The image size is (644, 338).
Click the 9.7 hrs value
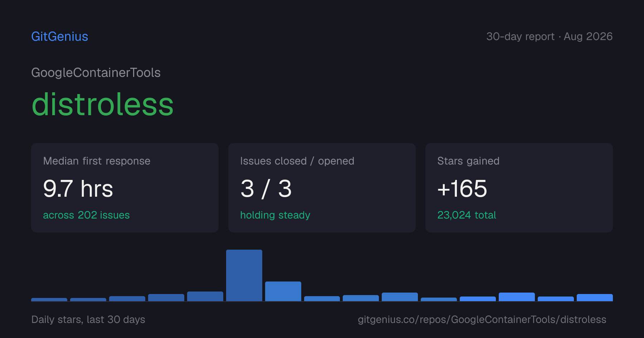(78, 188)
